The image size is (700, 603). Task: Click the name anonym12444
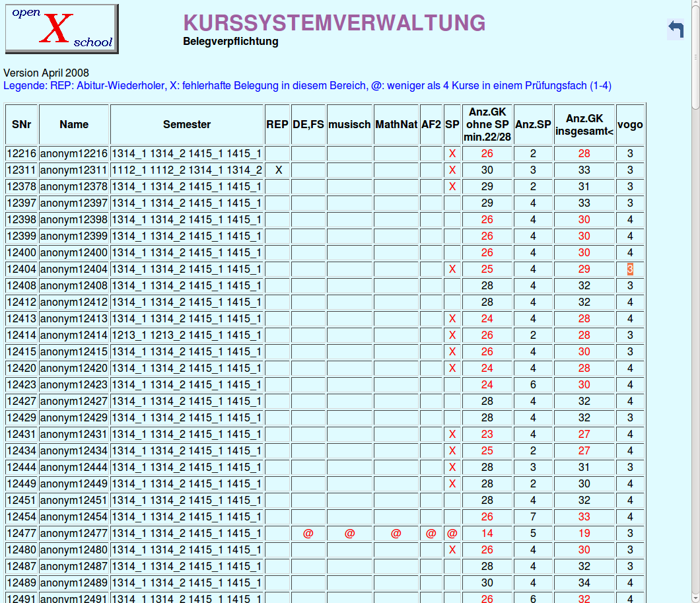coord(74,468)
